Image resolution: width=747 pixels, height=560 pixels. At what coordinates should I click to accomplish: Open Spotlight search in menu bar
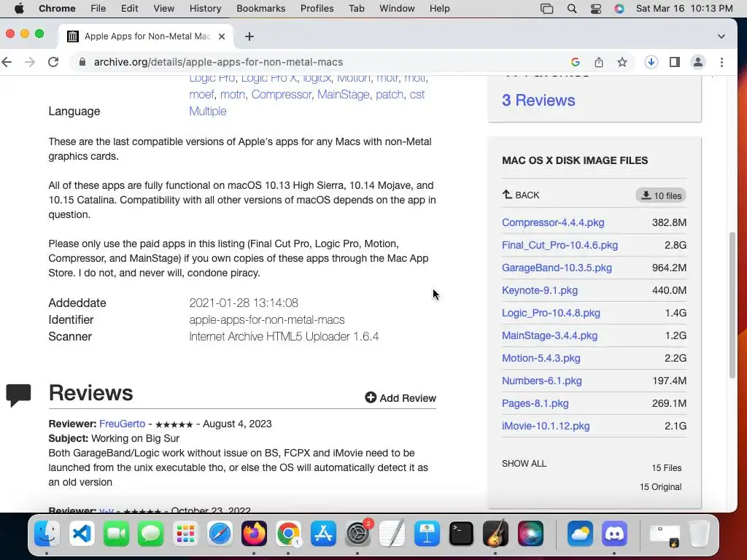572,9
